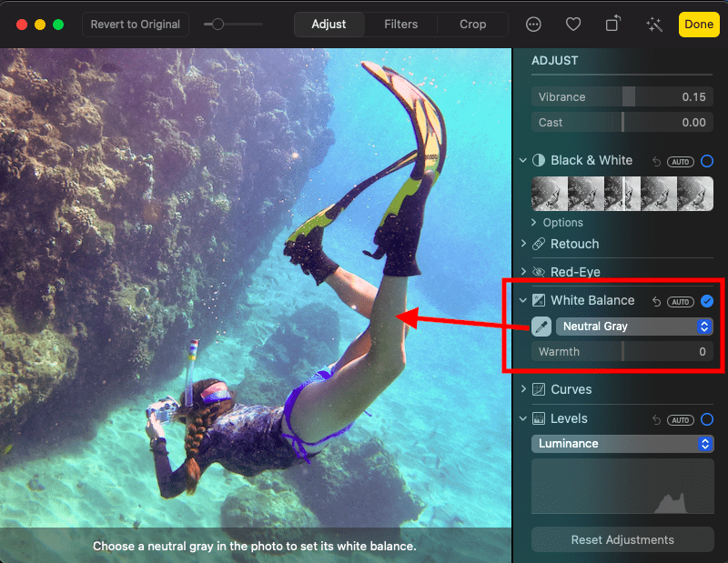Click the eyedropper tool in White Balance
The image size is (728, 563).
(541, 327)
